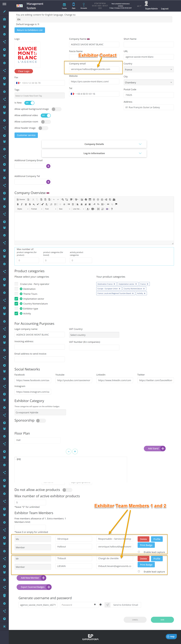Insert an image via editor toolbar

pyautogui.click(x=82, y=199)
